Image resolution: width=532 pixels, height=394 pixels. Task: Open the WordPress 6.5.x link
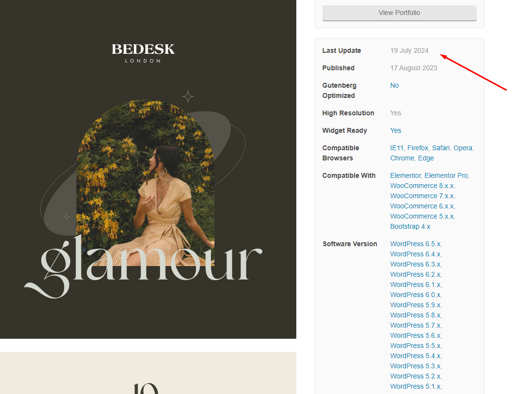click(415, 244)
